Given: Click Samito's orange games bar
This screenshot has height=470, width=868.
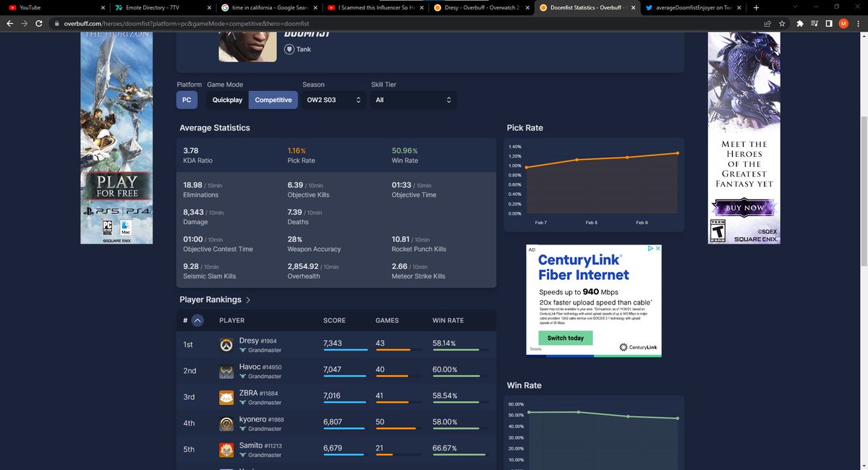Looking at the screenshot, I should (384, 455).
